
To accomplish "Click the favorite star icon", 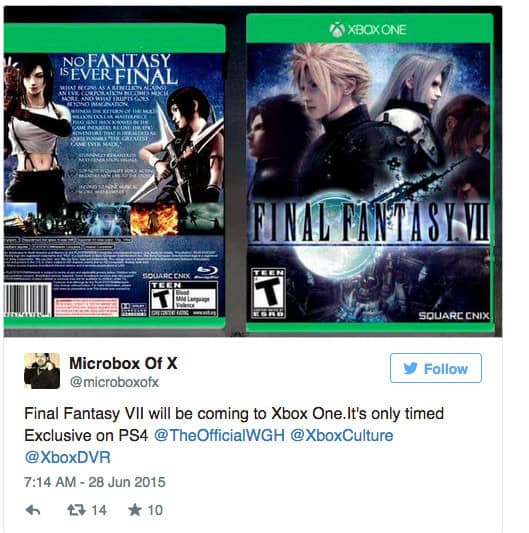I will click(x=135, y=510).
